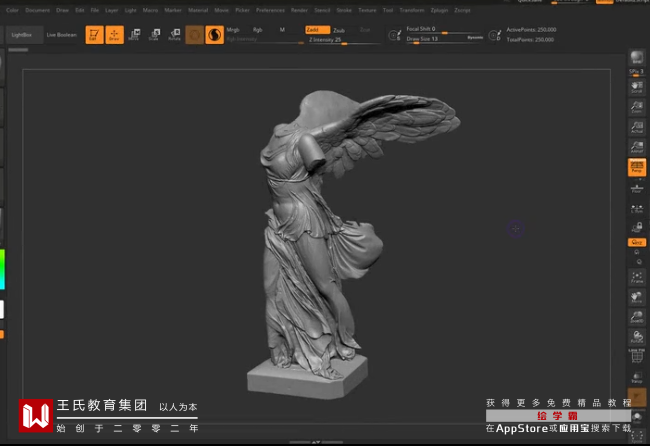Screen dimensions: 650x446
Task: Open the Material menu
Action: click(198, 10)
